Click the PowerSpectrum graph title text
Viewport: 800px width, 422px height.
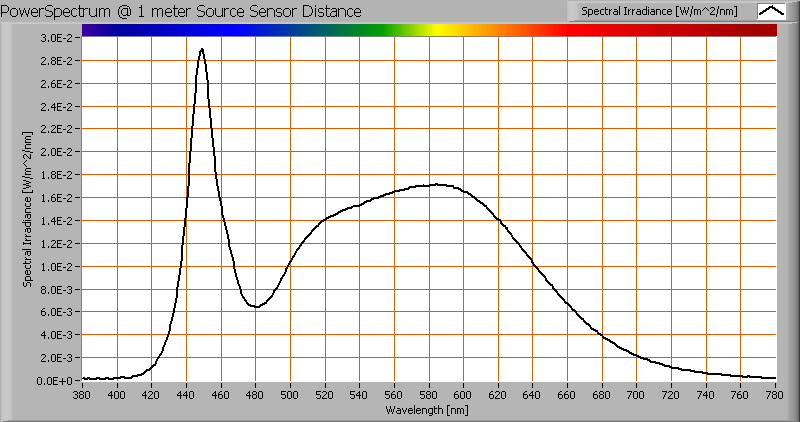click(183, 11)
